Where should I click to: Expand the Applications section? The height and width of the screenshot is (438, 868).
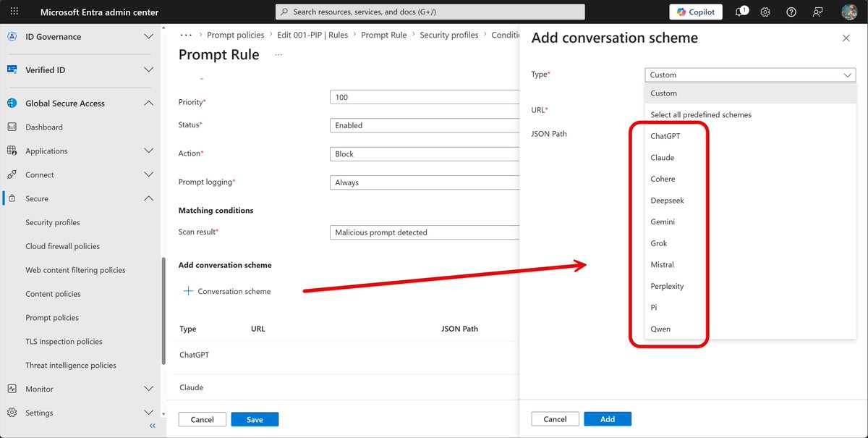(x=148, y=151)
